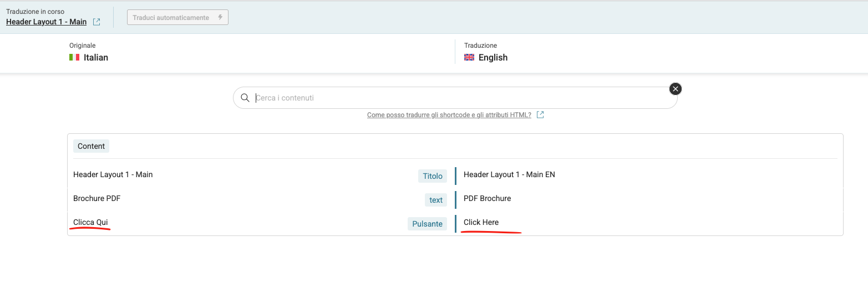This screenshot has height=296, width=868.
Task: Edit the 'Header Layout 1 - Main EN' translation
Action: [x=509, y=174]
